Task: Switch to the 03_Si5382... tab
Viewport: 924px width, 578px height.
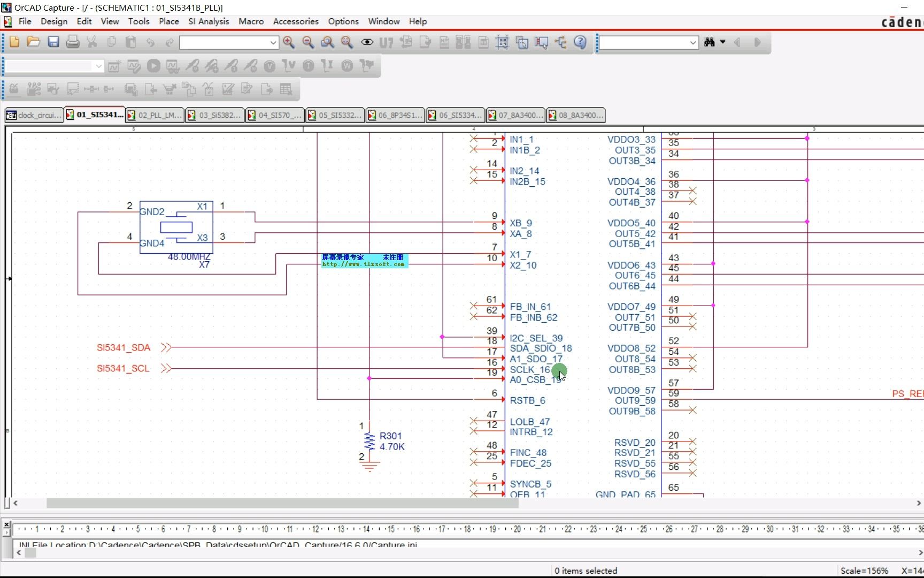Action: click(x=215, y=115)
